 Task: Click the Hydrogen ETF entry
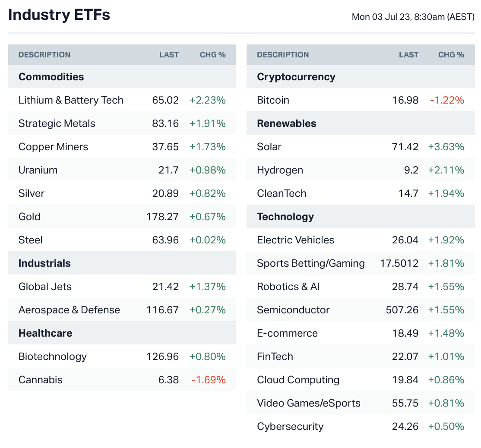point(280,170)
